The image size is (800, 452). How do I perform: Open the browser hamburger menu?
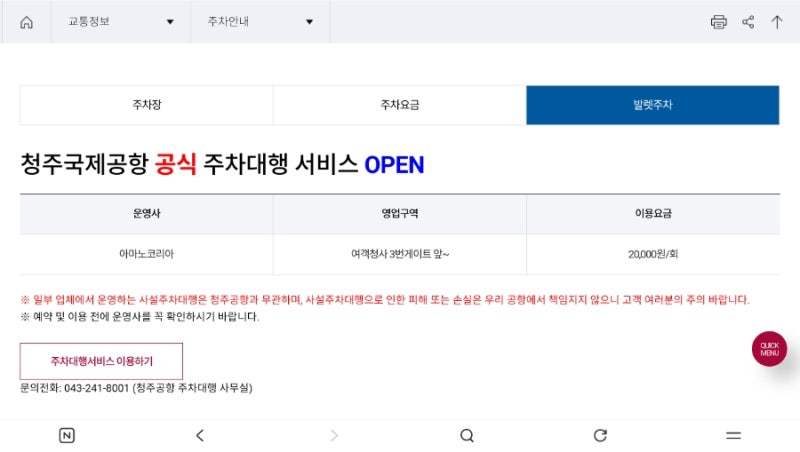[x=733, y=435]
